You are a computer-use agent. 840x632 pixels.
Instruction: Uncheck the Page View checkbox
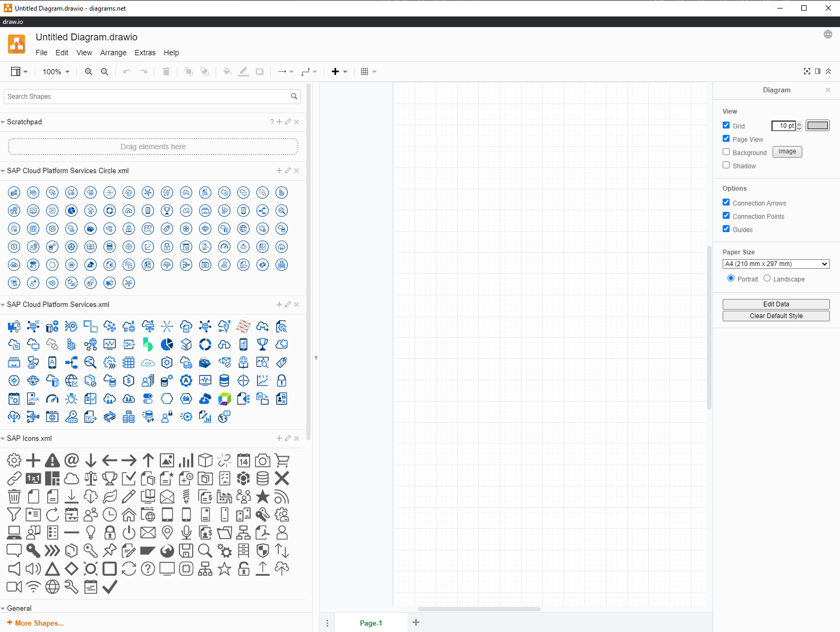point(726,139)
